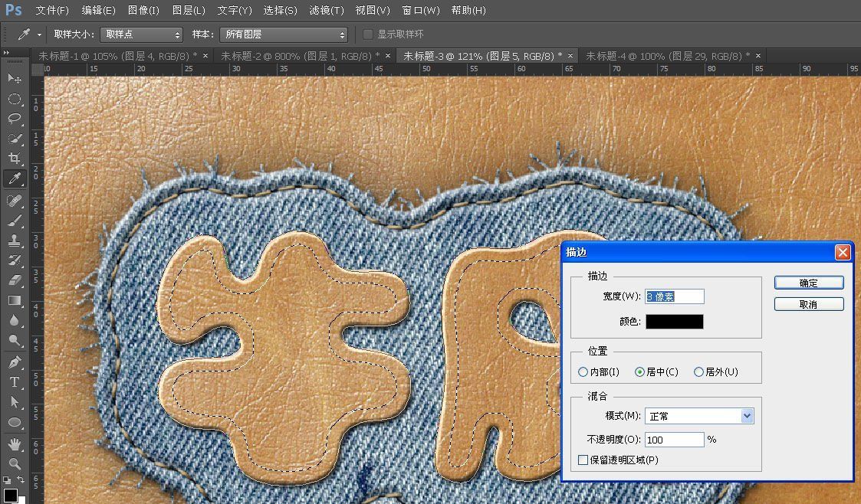Switch to the 未标题-2 document tab

coord(300,56)
